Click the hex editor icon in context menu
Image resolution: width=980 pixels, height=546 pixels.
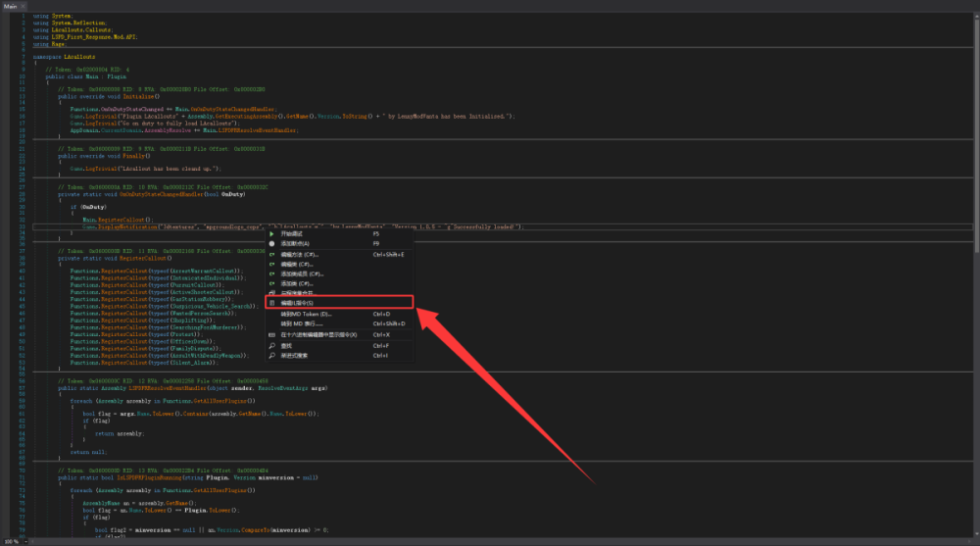point(271,335)
